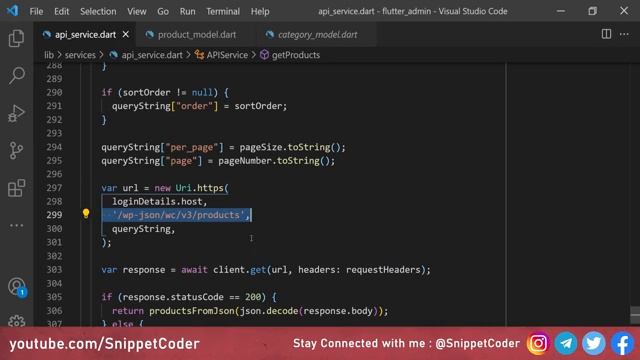Open the File menu
This screenshot has width=640, height=360.
[x=36, y=11]
